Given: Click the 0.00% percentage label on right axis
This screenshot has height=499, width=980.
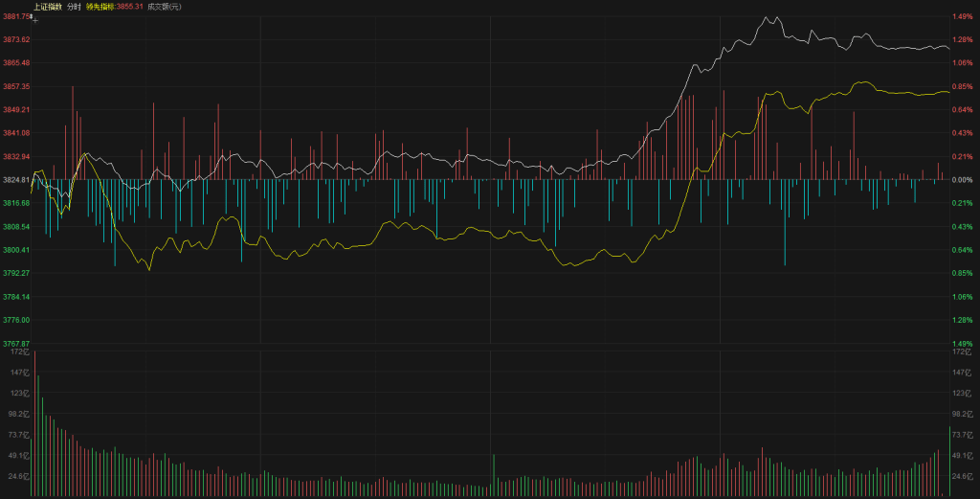Looking at the screenshot, I should pyautogui.click(x=963, y=180).
